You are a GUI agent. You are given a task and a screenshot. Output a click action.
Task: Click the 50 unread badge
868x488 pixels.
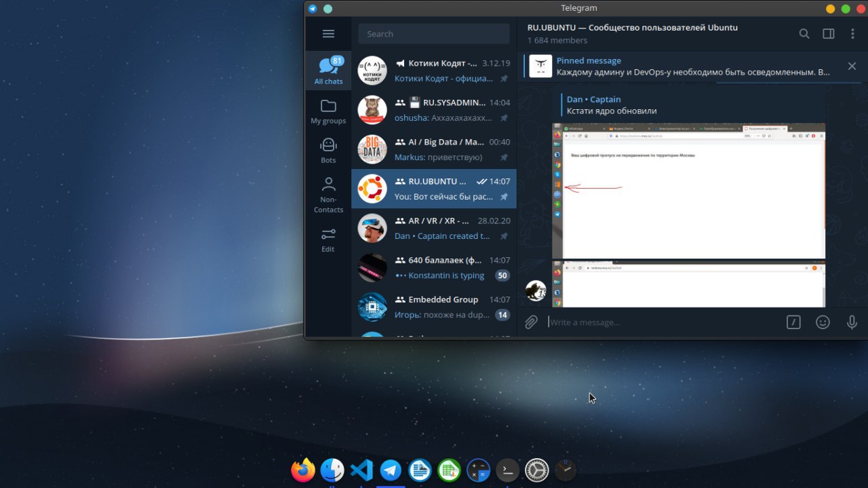click(x=502, y=276)
